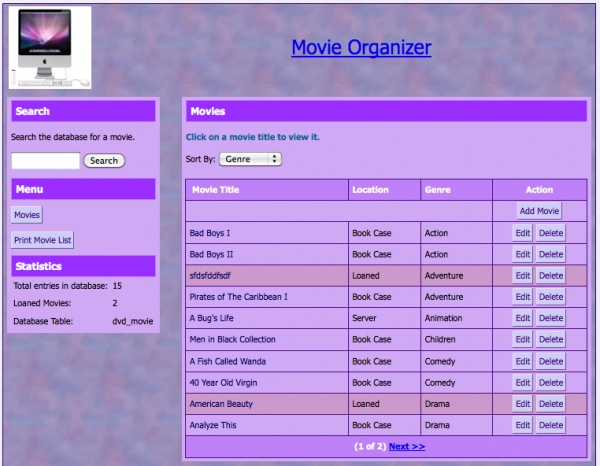Edit Pirates of The Caribbean I
This screenshot has width=600, height=466.
tap(522, 297)
